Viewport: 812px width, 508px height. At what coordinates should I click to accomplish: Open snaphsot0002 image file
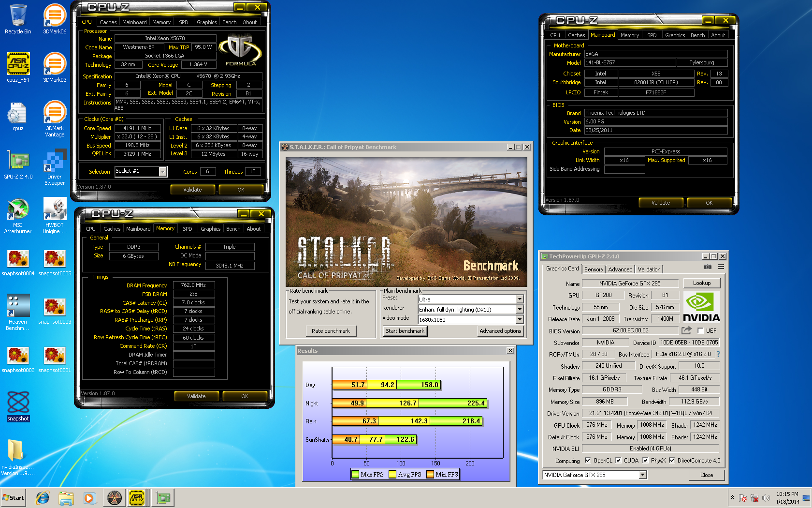click(x=18, y=359)
